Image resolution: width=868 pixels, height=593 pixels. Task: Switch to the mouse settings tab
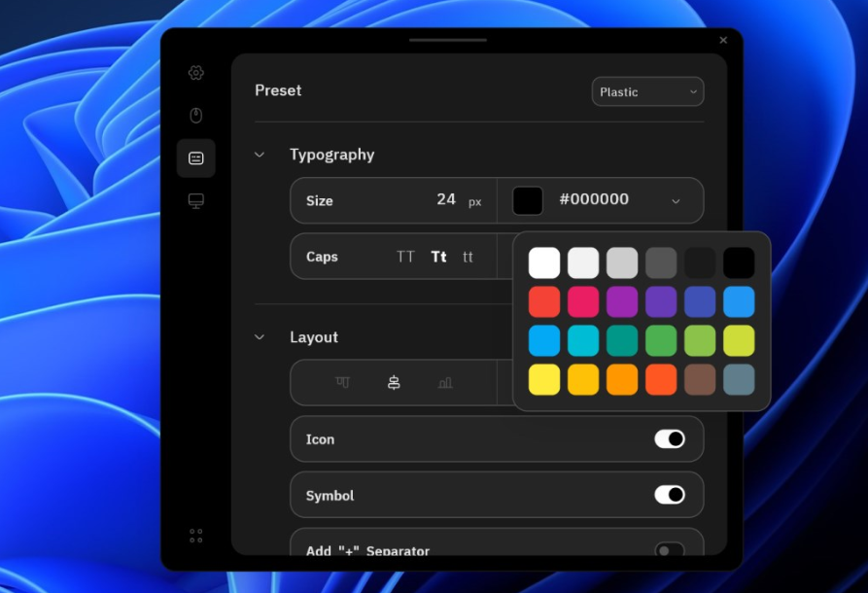tap(196, 115)
